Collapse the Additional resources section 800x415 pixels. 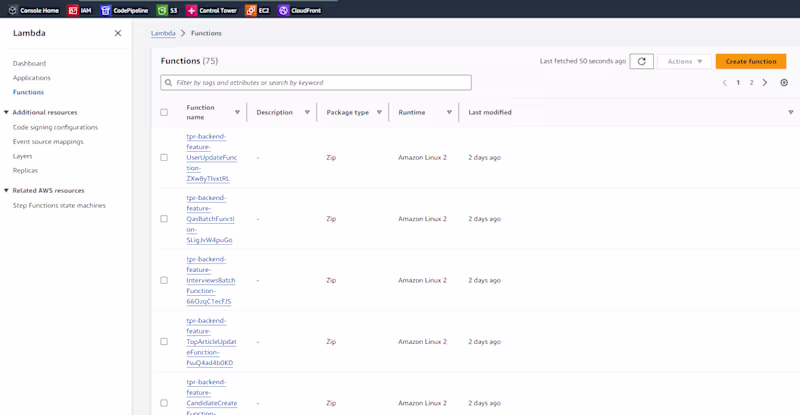point(6,112)
